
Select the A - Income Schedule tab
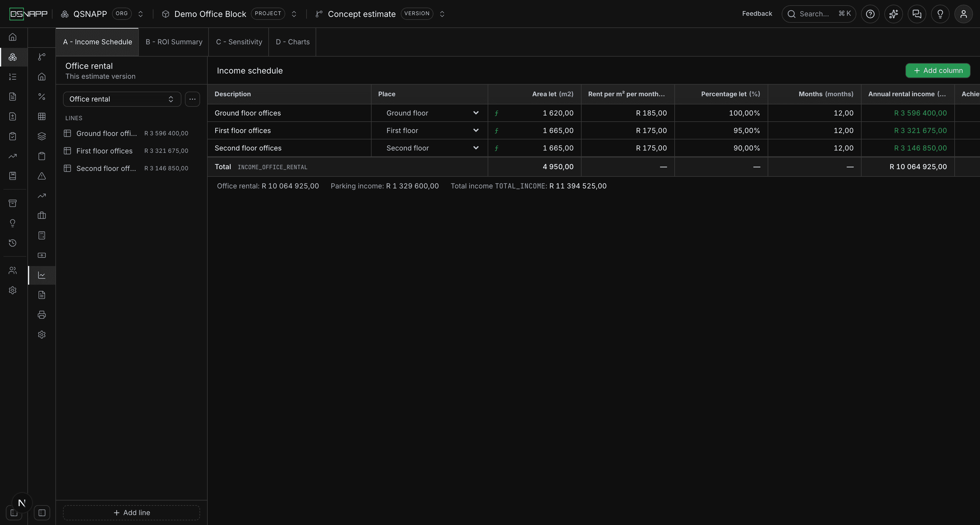97,42
